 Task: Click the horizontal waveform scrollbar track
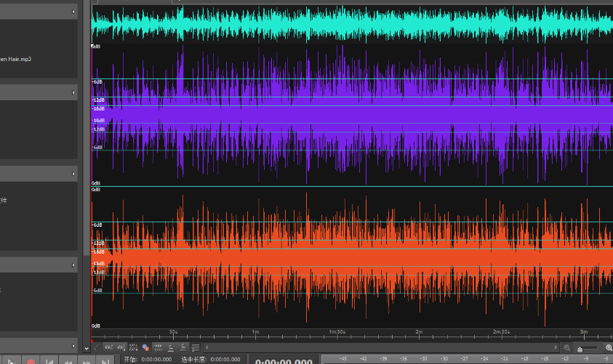click(x=381, y=347)
